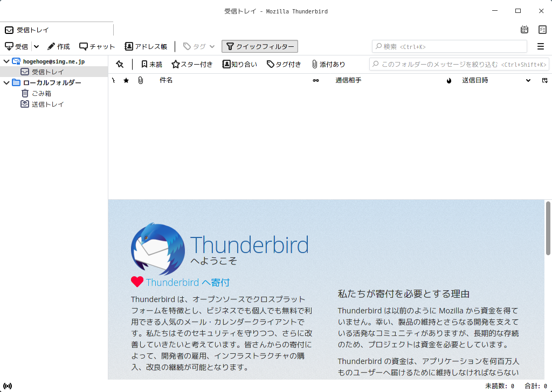
Task: Toggle the pin keep-filters icon
Action: pos(120,64)
